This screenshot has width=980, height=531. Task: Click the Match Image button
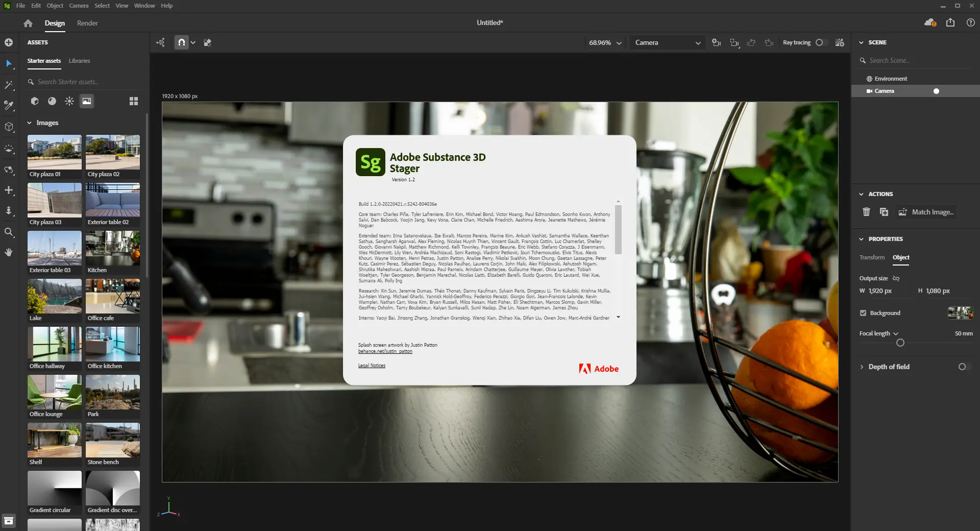[x=926, y=212]
